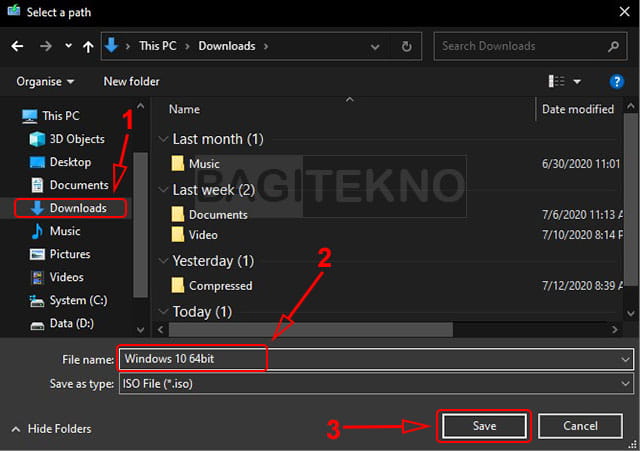The image size is (640, 451).
Task: Create a New folder
Action: pos(131,82)
